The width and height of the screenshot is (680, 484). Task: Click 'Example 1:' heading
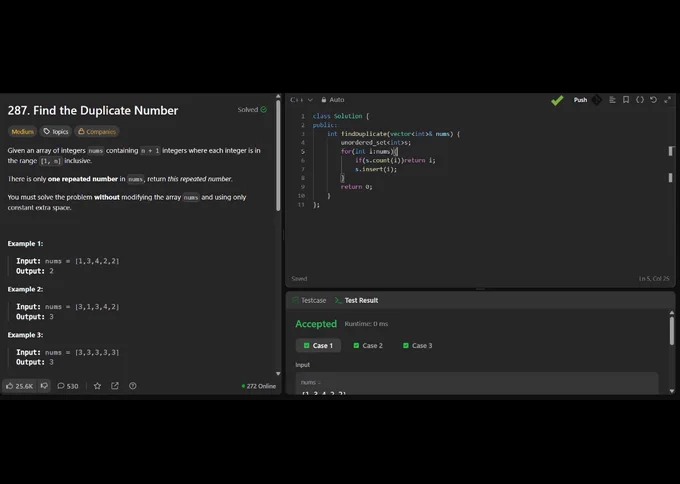coord(25,244)
